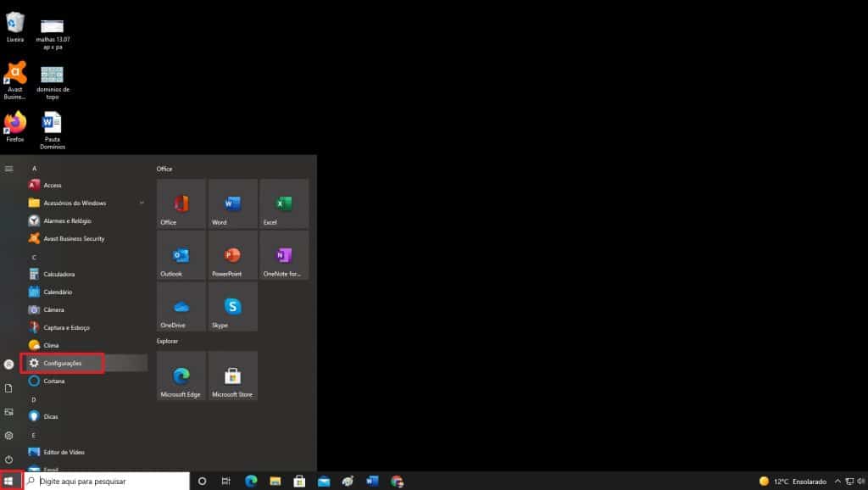Image resolution: width=868 pixels, height=490 pixels.
Task: Open Task View on the taskbar
Action: click(225, 482)
